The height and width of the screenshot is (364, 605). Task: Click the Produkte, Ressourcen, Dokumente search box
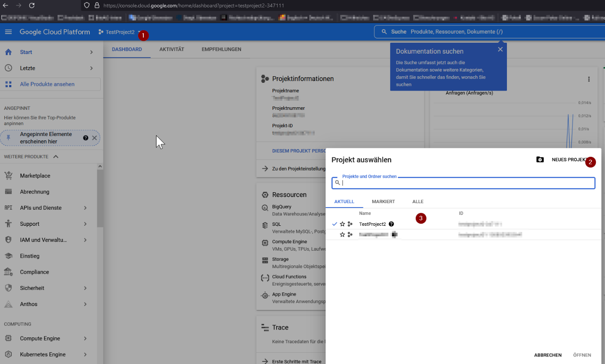tap(489, 32)
